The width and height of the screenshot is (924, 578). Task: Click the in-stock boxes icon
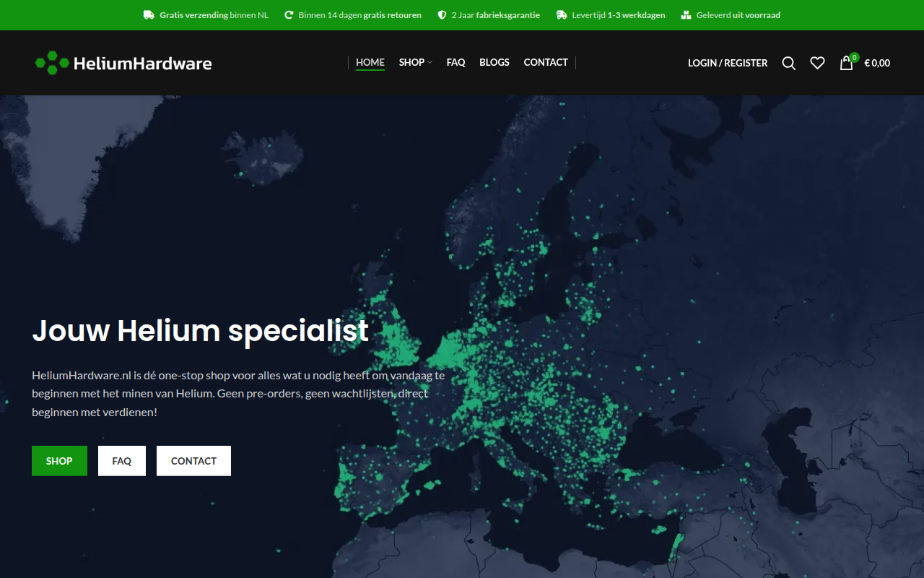tap(686, 15)
